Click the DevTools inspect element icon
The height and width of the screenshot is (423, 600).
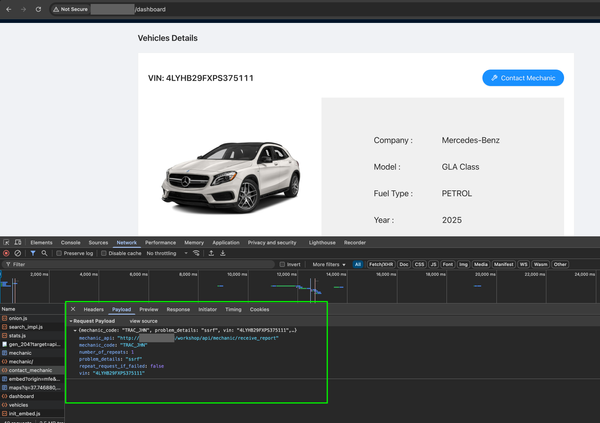[x=7, y=242]
